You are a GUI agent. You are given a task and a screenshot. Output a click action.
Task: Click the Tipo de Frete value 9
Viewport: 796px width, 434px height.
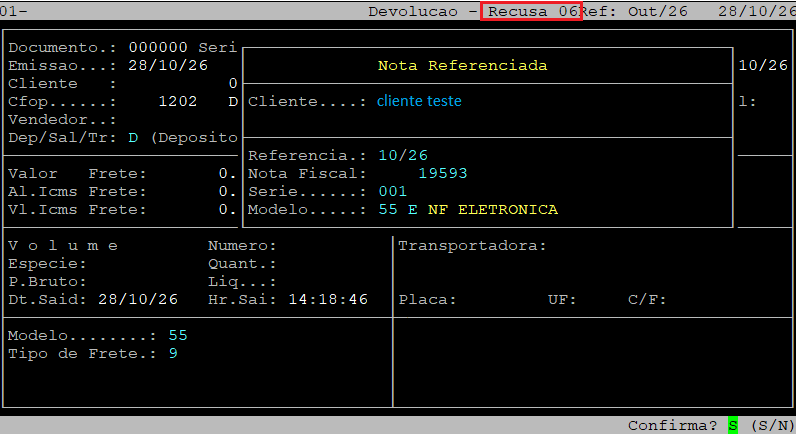click(173, 354)
